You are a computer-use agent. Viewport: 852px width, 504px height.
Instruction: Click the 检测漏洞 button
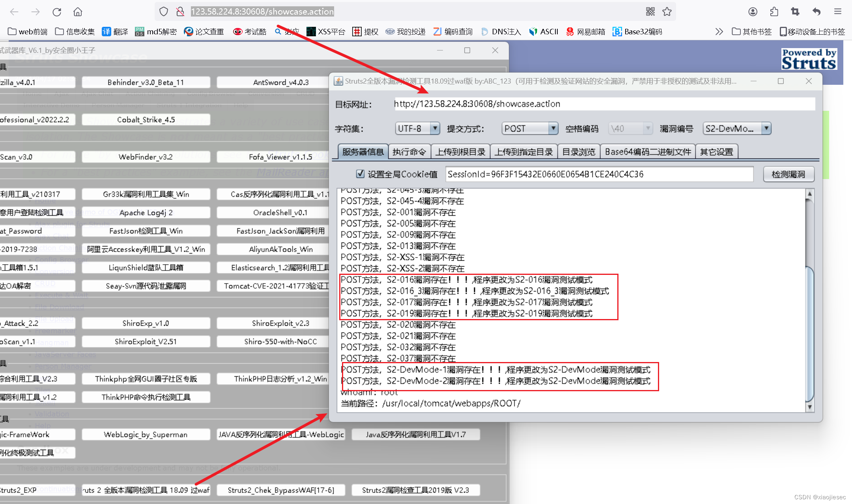point(788,174)
